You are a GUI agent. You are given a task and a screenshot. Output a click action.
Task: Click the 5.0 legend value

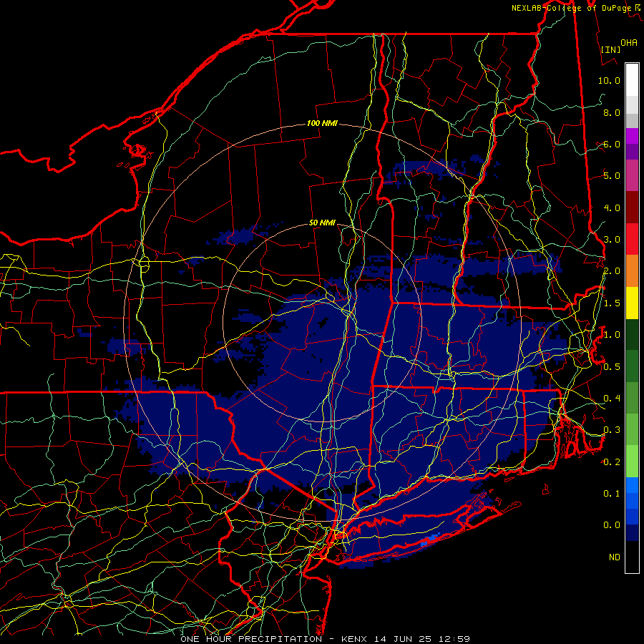(x=612, y=176)
